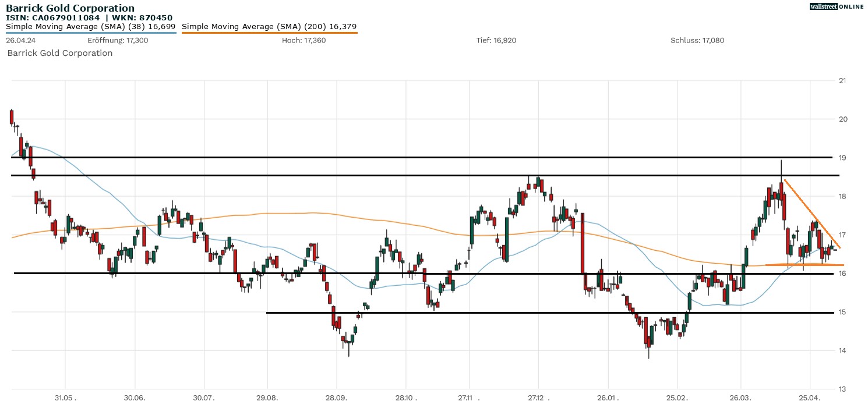This screenshot has height=401, width=868.
Task: Click the 20 price axis label
Action: 842,119
